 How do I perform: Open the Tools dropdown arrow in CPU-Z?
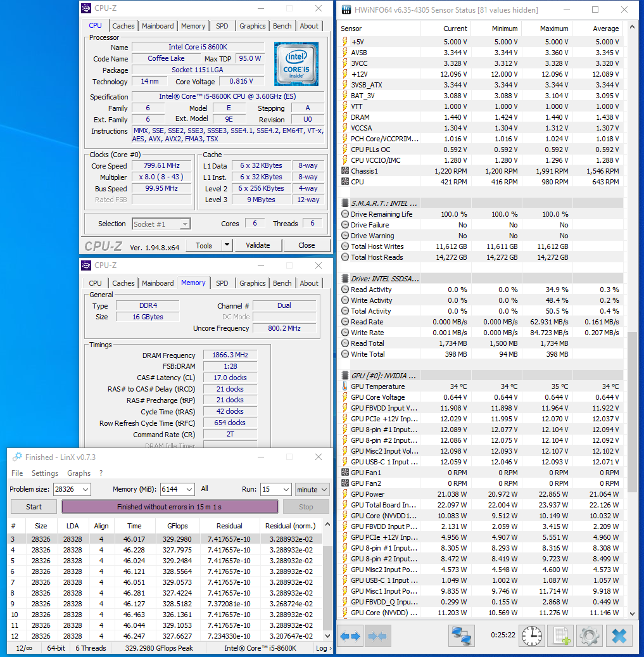[227, 245]
